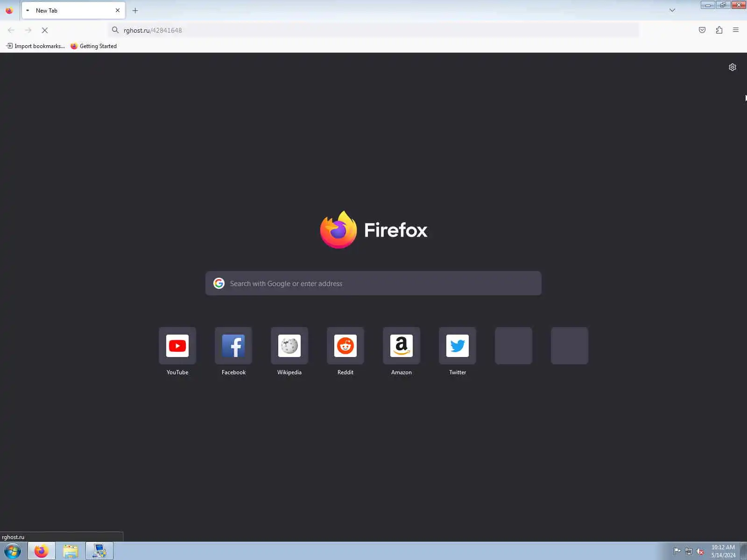Expand the list all tabs chevron
Image resolution: width=747 pixels, height=560 pixels.
click(x=672, y=10)
